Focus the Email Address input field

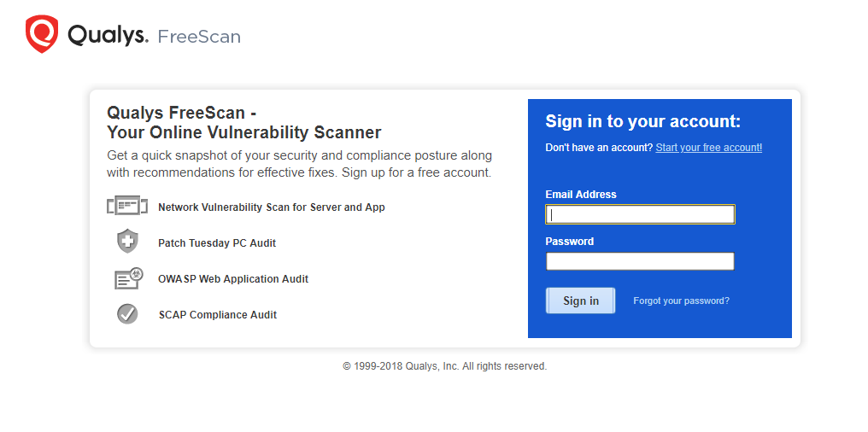tap(640, 214)
